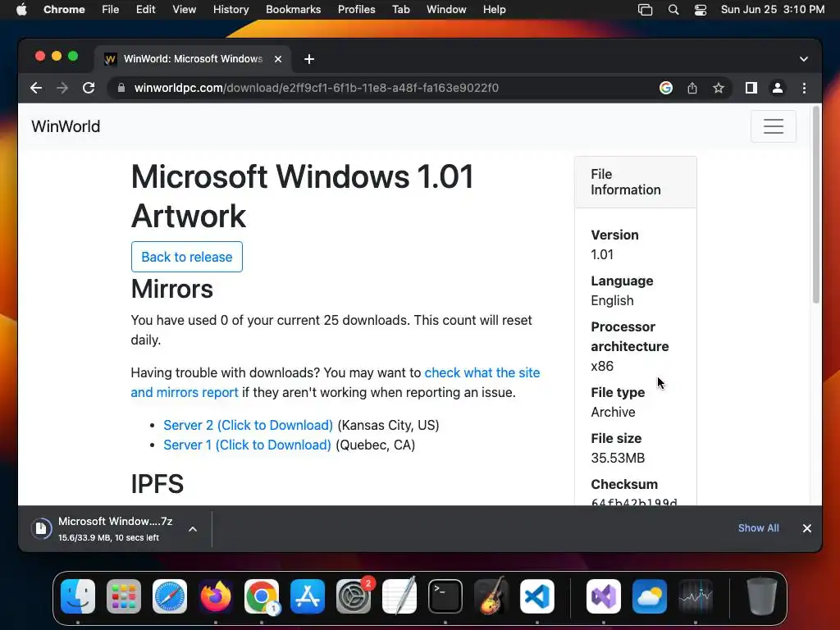Open the Help menu
Image resolution: width=840 pixels, height=630 pixels.
click(x=494, y=10)
